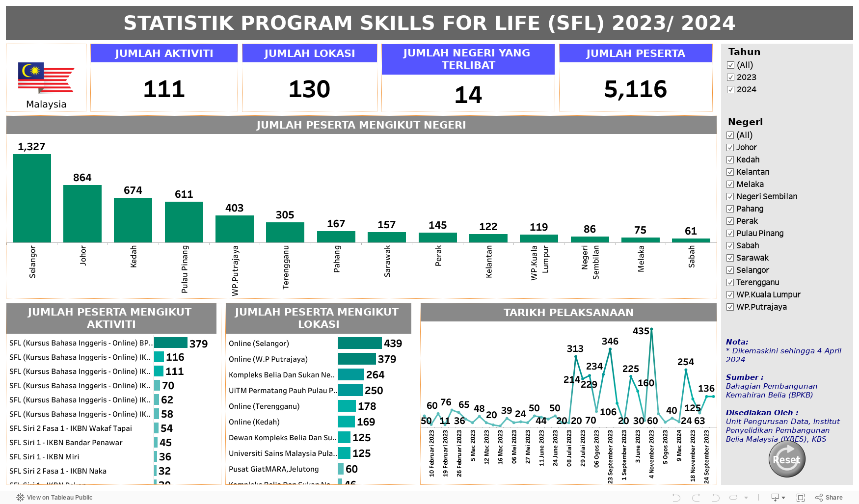Image resolution: width=859 pixels, height=504 pixels.
Task: Click the JUMLAH AKTIVITI value 111
Action: pos(164,89)
